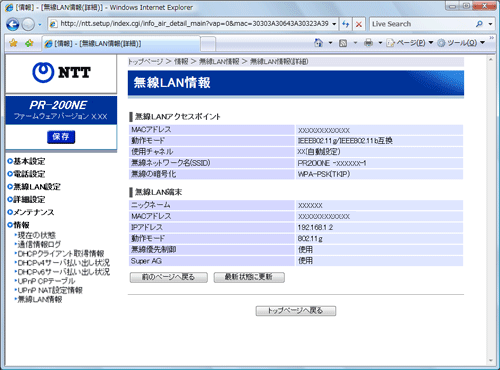Click the トップページ breadcrumb link
The image size is (500, 370).
tap(145, 62)
